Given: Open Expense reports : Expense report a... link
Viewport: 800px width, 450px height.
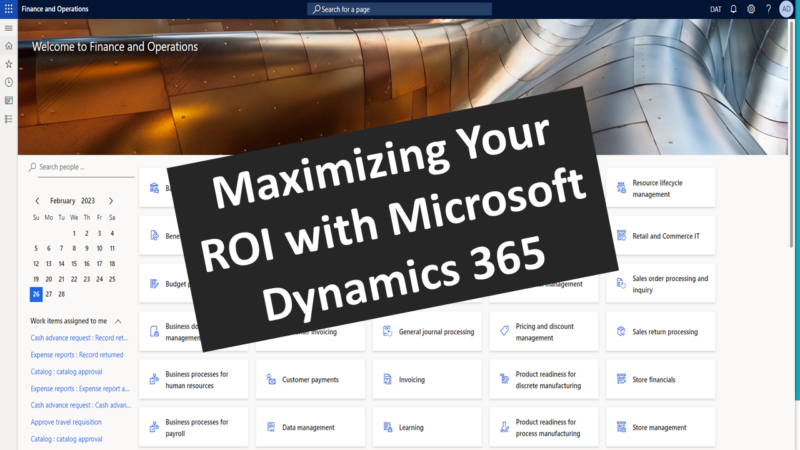Looking at the screenshot, I should [x=80, y=389].
